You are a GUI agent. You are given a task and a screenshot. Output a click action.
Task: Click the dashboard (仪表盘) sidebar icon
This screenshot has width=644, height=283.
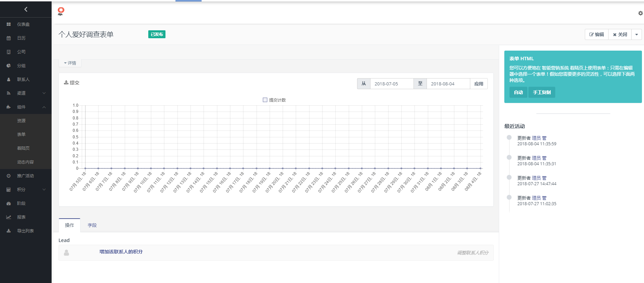[9, 24]
